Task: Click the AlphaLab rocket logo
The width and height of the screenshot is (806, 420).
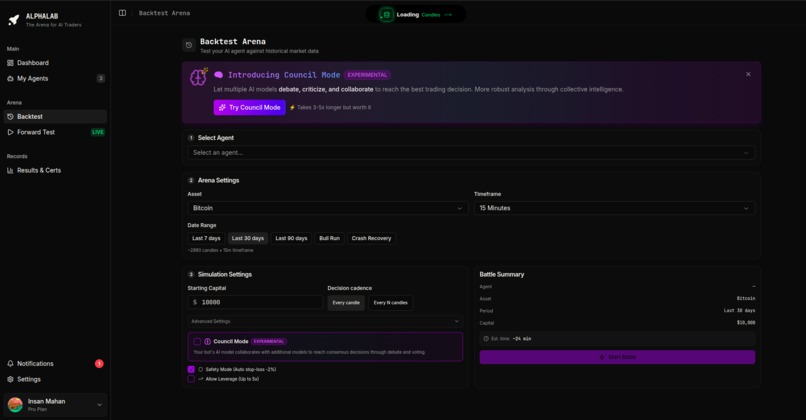Action: (x=14, y=20)
